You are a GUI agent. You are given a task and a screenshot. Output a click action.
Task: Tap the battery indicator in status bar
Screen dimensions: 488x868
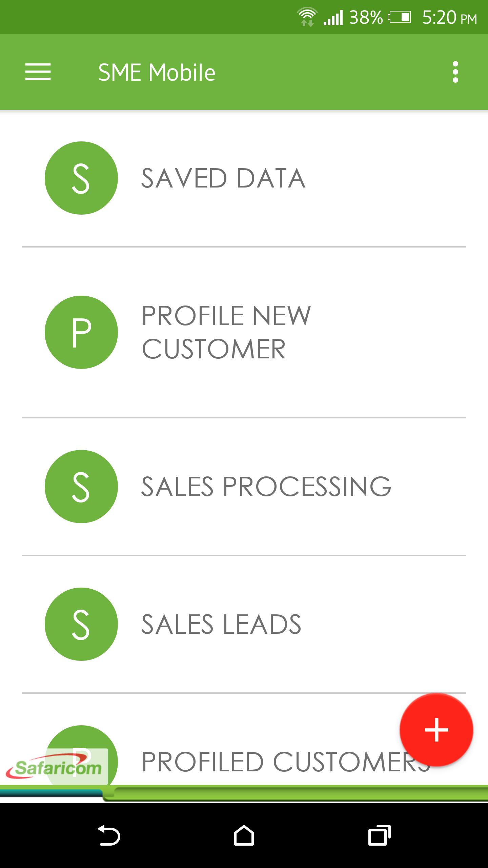400,17
